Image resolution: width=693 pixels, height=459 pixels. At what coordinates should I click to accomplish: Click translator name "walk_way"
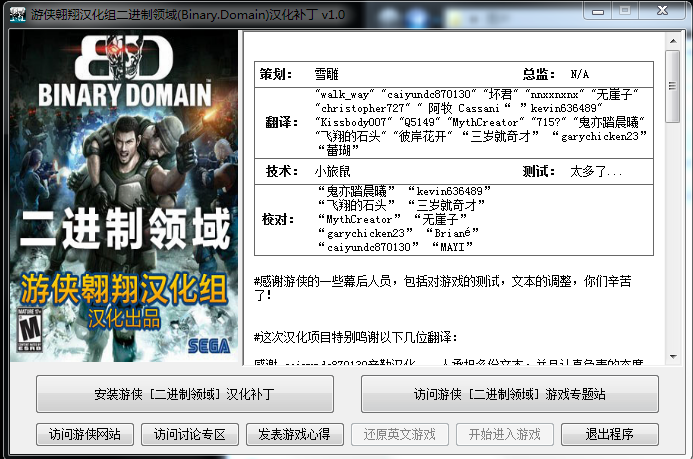[x=345, y=94]
